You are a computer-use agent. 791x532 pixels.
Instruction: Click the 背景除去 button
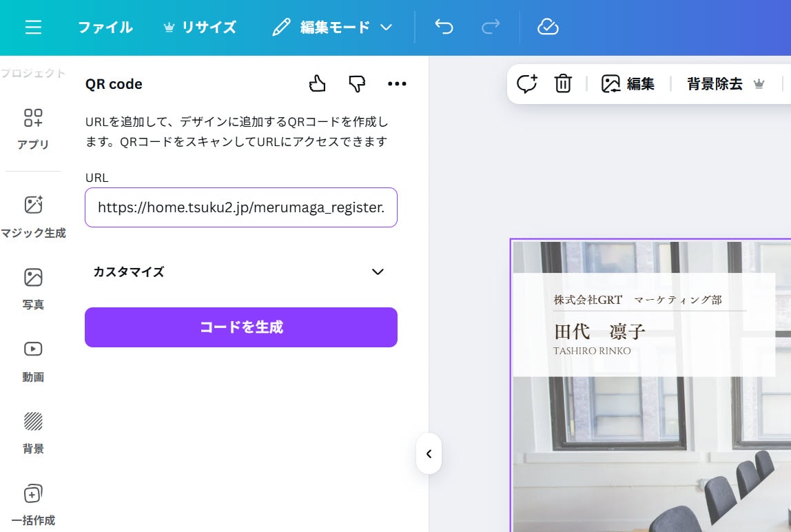[x=726, y=84]
